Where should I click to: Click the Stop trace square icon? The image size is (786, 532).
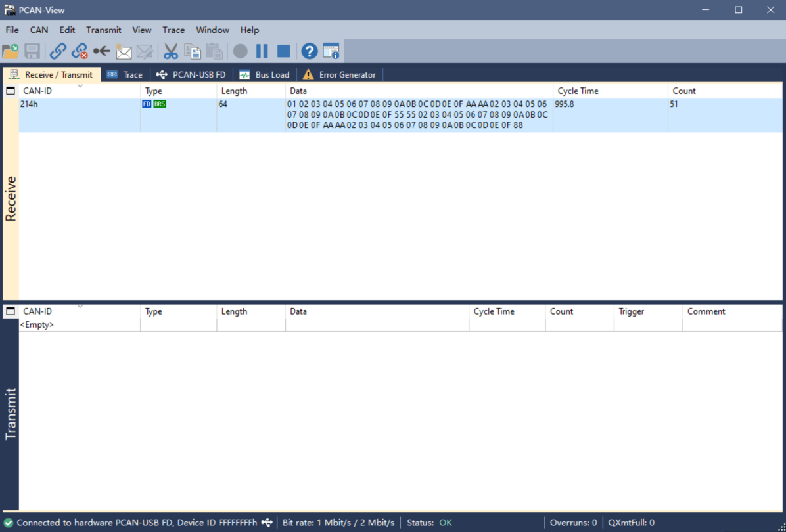click(284, 51)
